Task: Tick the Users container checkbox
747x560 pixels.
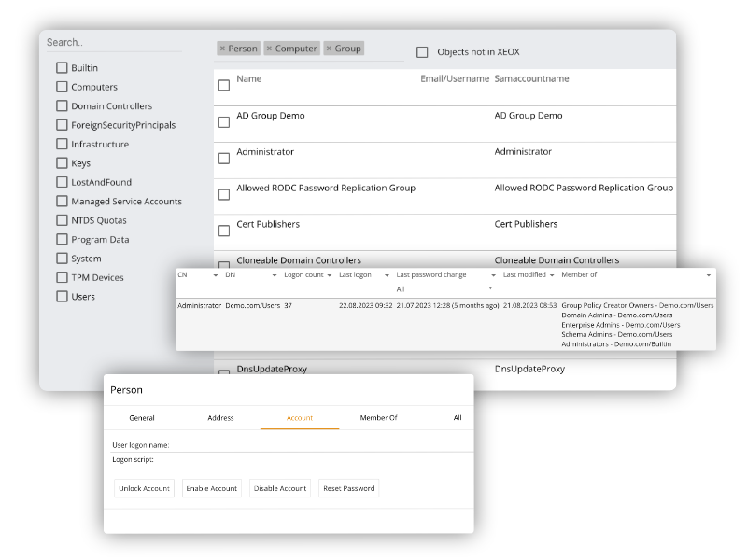Action: coord(62,296)
